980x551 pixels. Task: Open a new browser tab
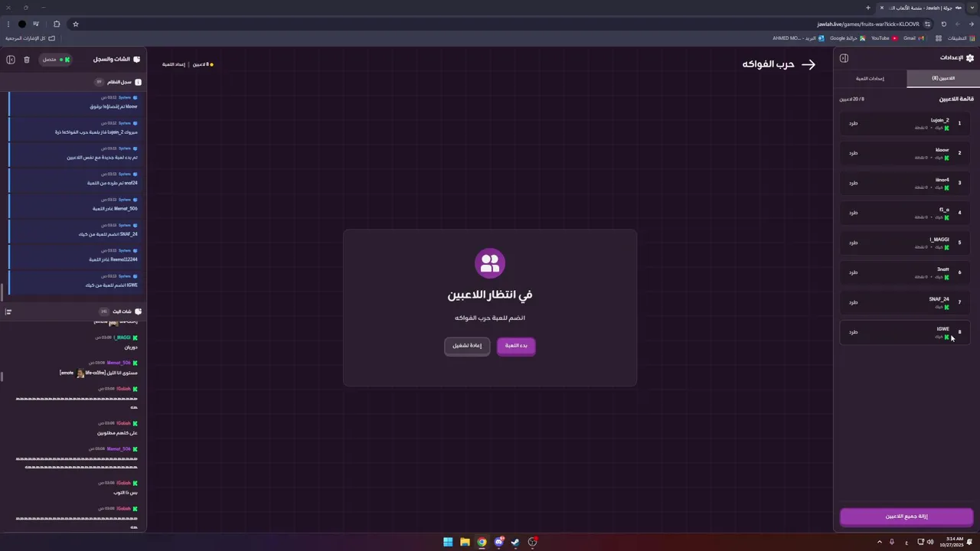pyautogui.click(x=868, y=8)
